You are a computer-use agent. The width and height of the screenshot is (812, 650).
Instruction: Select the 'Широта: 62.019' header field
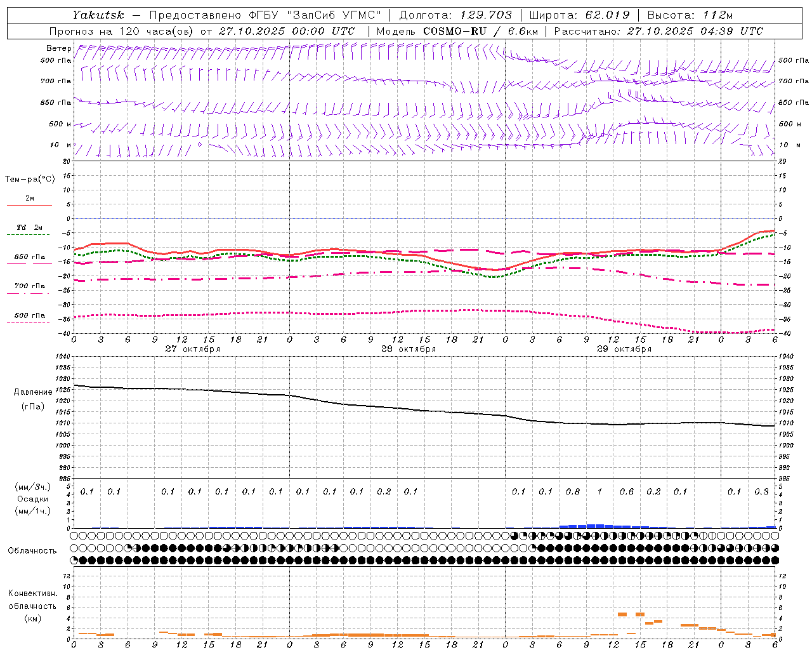(x=579, y=15)
